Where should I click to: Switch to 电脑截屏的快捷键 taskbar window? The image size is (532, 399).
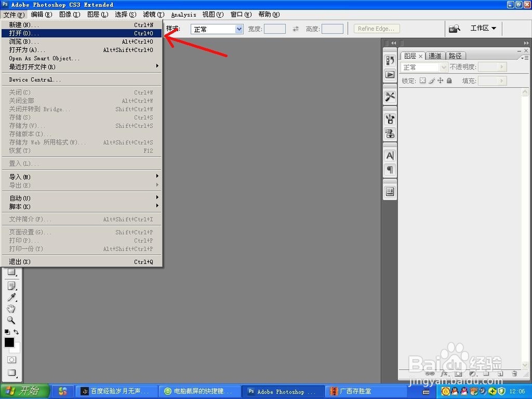click(199, 391)
